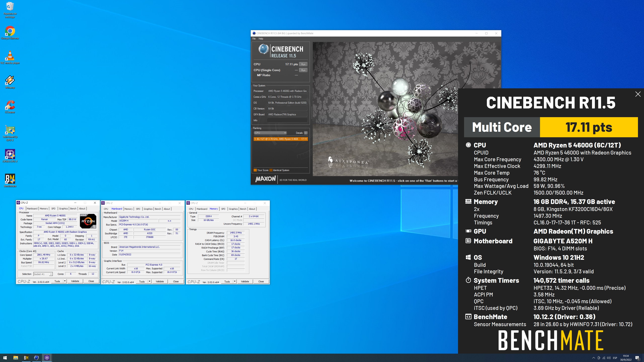Click the 17.11 pts Multi Core score
The image size is (644, 362).
[589, 127]
